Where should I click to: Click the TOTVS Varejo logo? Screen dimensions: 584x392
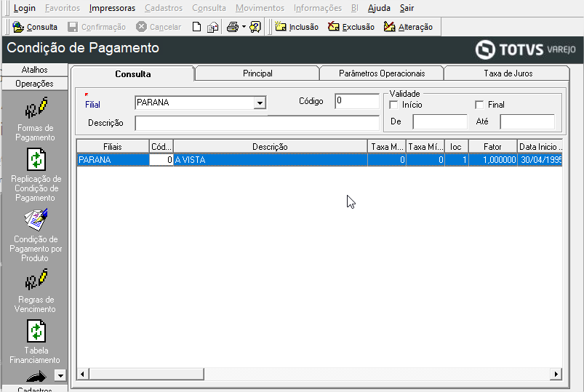525,49
